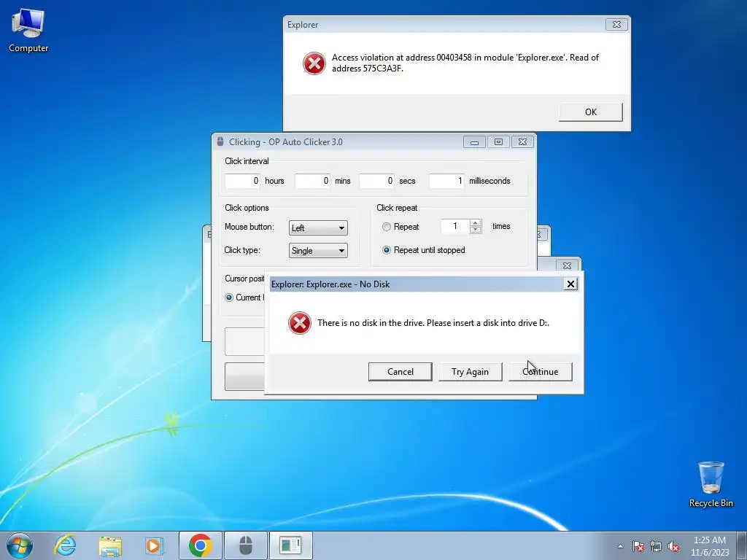747x560 pixels.
Task: Click Try Again in the No Disk dialog
Action: point(471,371)
